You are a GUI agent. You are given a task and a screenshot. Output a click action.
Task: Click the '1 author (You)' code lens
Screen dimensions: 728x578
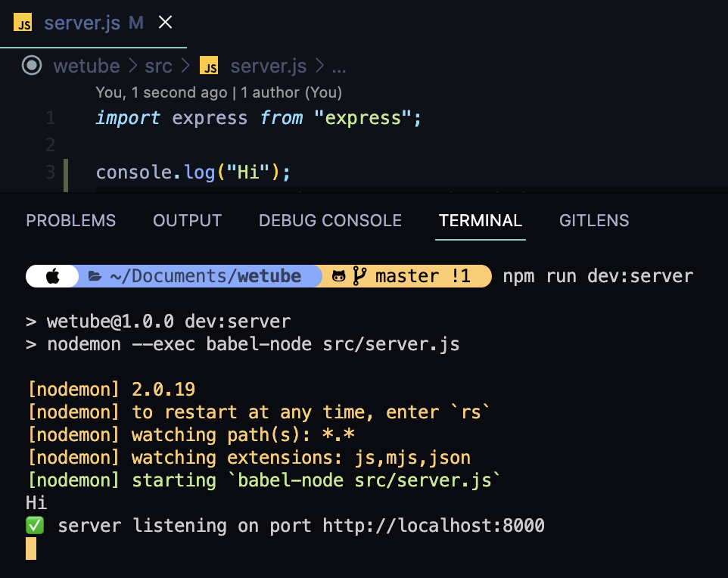point(291,92)
